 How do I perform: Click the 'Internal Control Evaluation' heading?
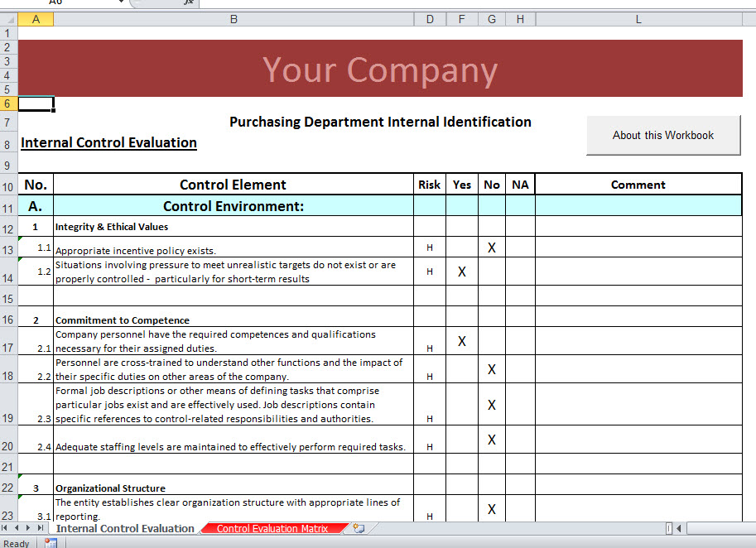pyautogui.click(x=109, y=142)
